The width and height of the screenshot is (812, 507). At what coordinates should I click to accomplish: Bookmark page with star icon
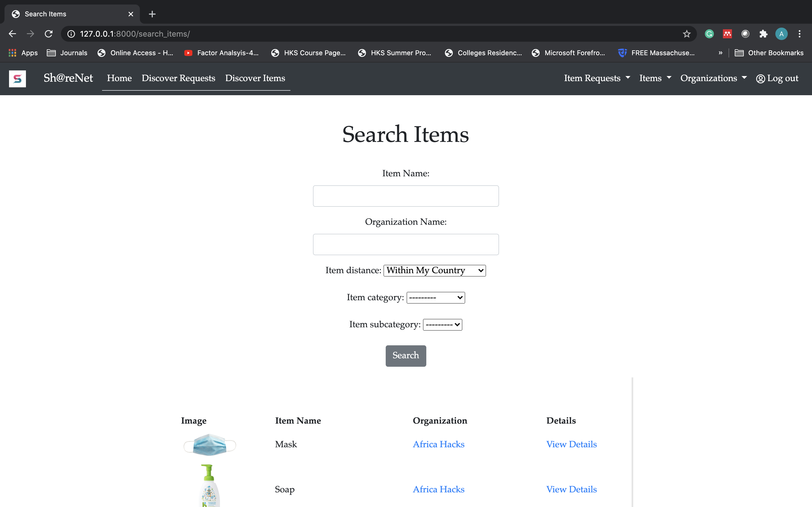[x=687, y=34]
